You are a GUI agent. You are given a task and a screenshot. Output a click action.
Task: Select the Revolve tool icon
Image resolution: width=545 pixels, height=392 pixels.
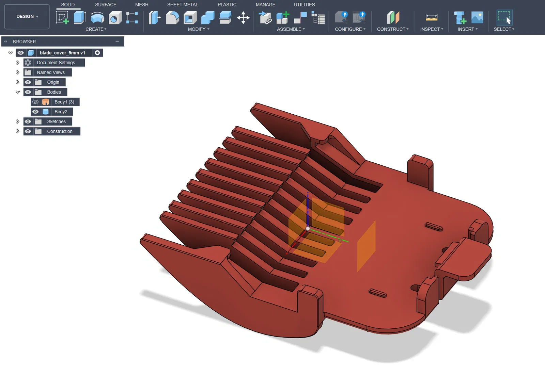97,17
